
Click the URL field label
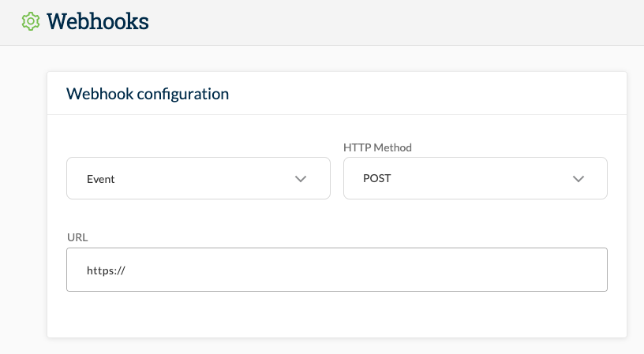(x=77, y=237)
